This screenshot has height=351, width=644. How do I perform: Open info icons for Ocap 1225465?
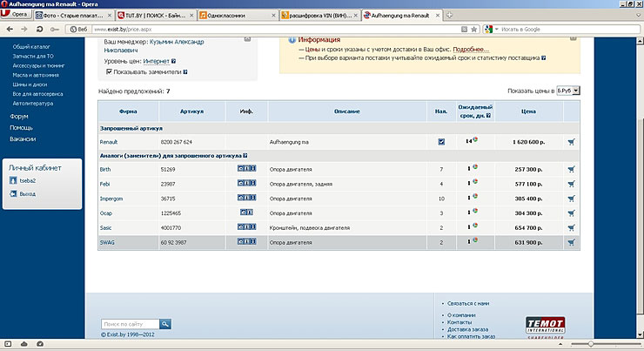pos(246,213)
